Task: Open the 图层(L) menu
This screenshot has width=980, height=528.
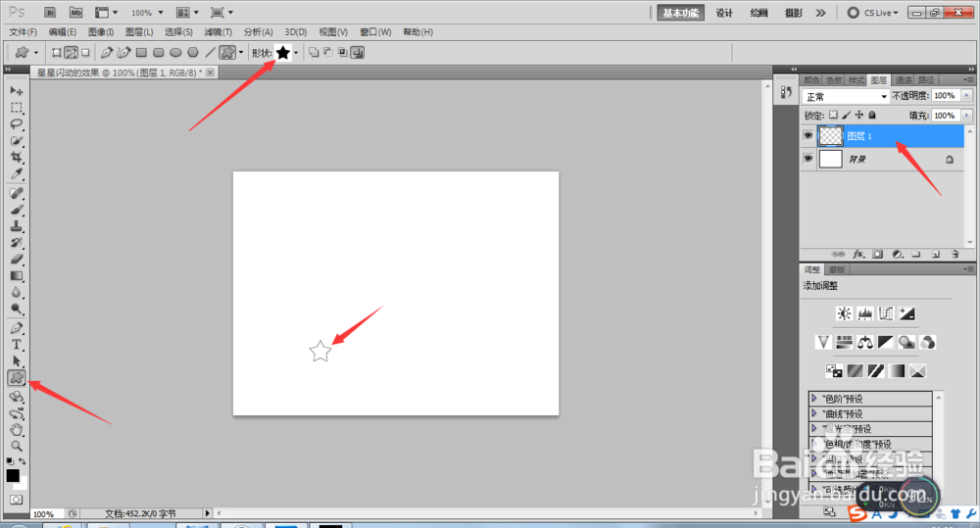Action: (x=139, y=32)
